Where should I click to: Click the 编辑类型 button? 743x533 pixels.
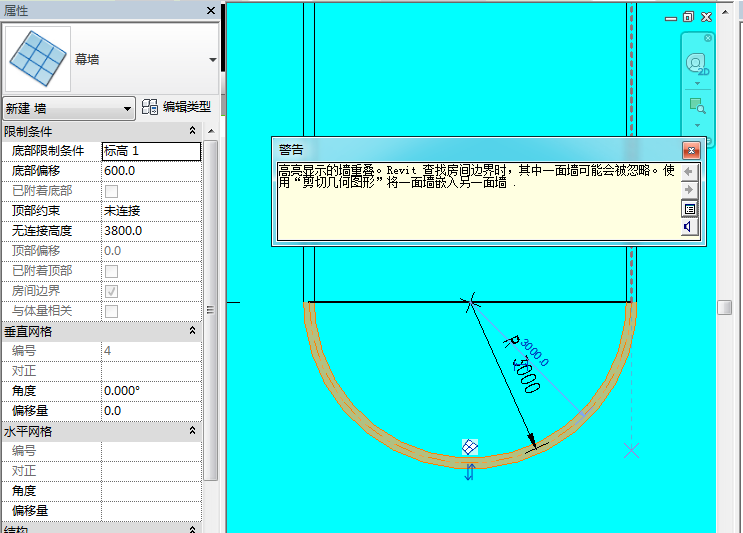tap(176, 107)
